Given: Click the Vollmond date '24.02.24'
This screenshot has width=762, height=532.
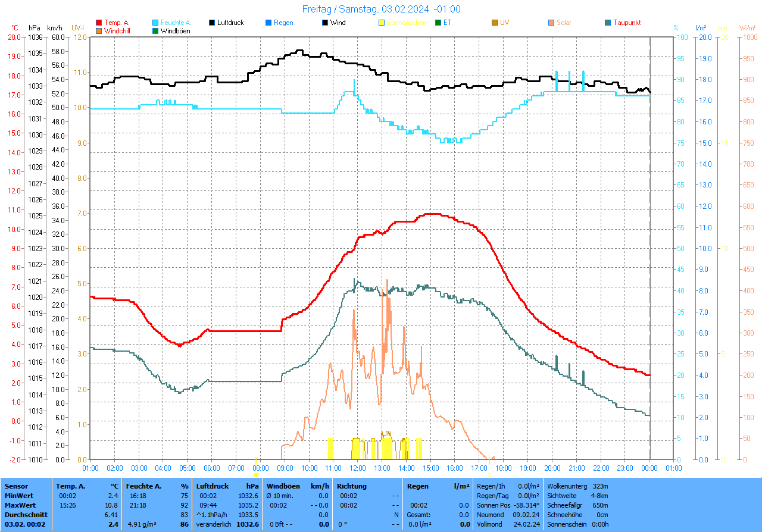Looking at the screenshot, I should tap(526, 524).
